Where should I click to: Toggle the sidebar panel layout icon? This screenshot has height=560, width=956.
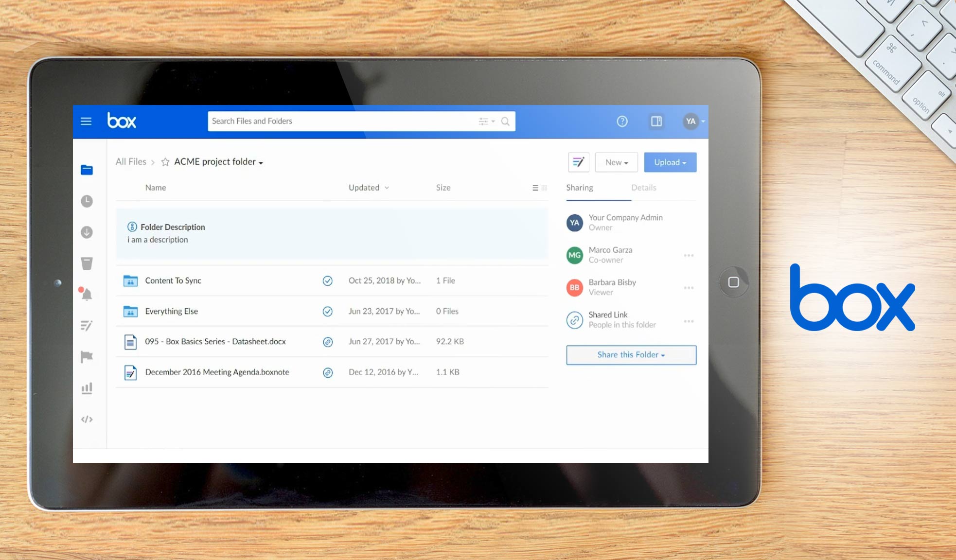pos(656,122)
